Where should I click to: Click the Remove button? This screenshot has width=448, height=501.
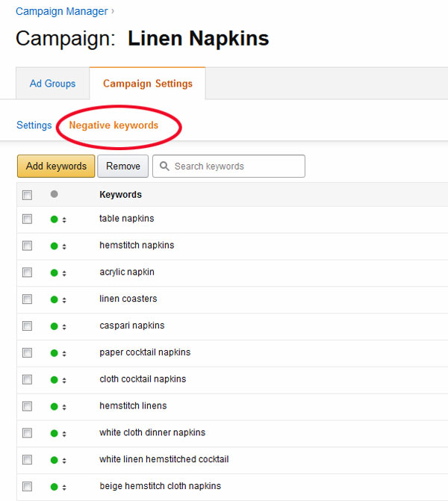tap(123, 167)
